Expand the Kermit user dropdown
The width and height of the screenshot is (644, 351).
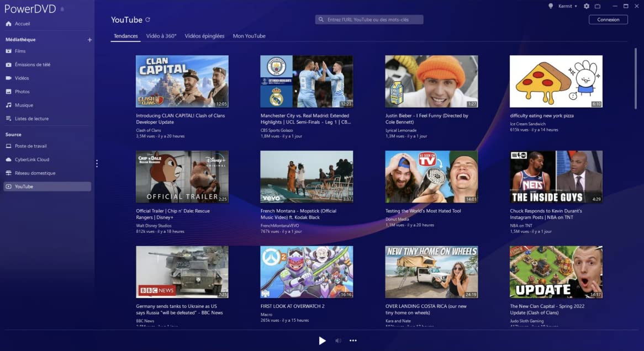tap(568, 6)
